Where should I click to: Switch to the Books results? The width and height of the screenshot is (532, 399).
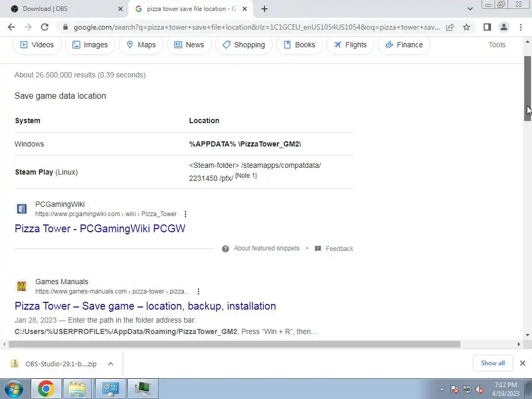tap(299, 45)
